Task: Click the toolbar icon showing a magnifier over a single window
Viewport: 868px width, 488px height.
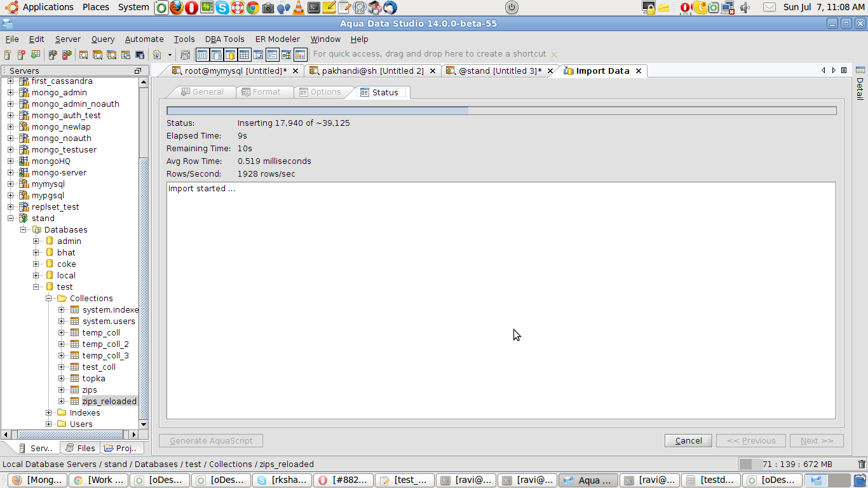Action: pos(83,55)
